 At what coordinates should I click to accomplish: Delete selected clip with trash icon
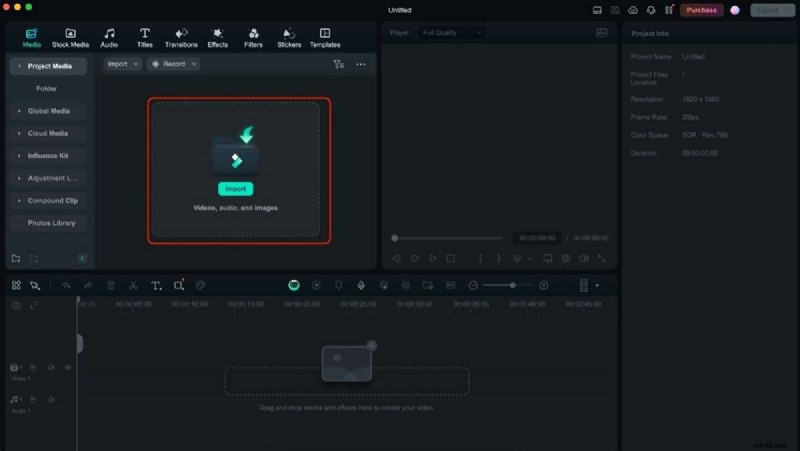click(x=111, y=286)
